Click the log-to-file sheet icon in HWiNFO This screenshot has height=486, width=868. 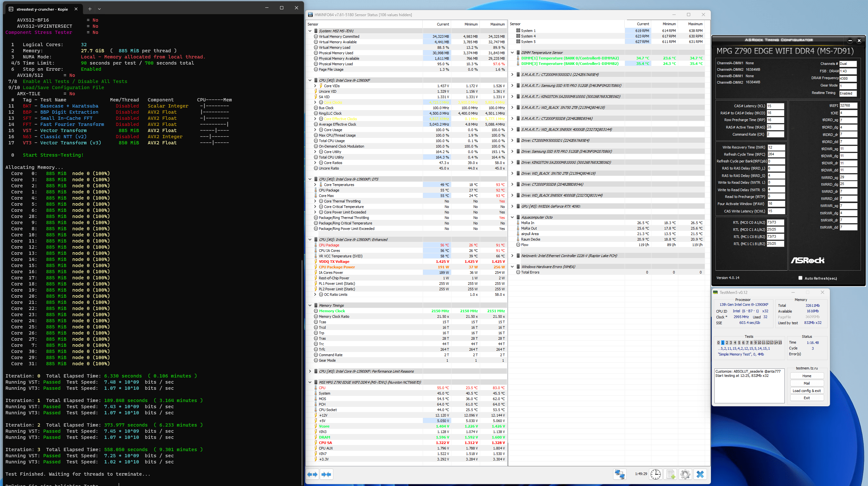[671, 474]
